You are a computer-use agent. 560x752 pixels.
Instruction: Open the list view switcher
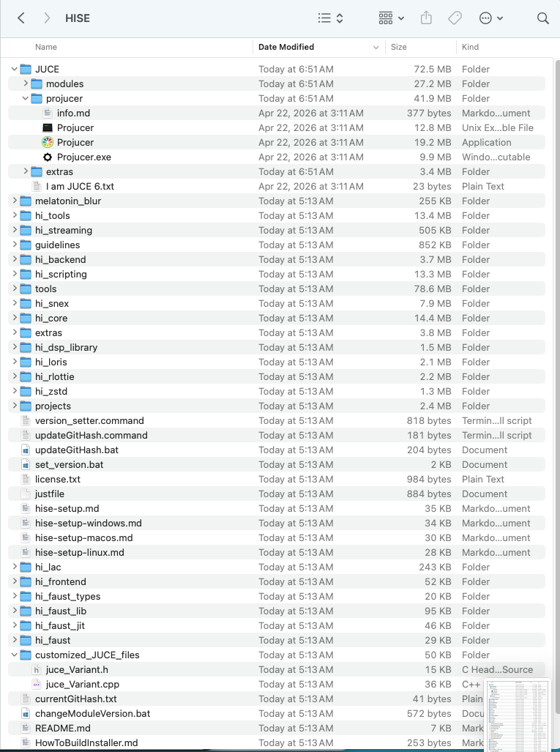point(331,18)
